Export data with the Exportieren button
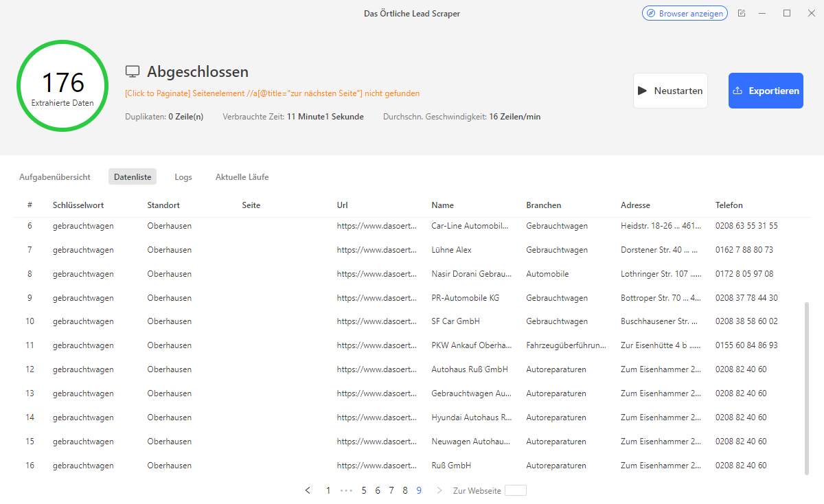Viewport: 824px width, 504px height. click(x=766, y=91)
